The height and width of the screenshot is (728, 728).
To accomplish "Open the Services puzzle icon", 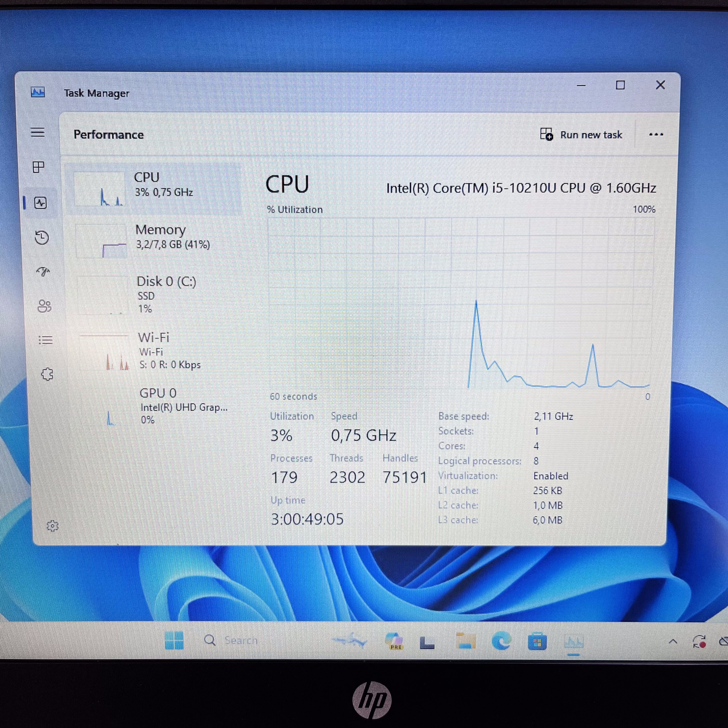I will tap(47, 374).
